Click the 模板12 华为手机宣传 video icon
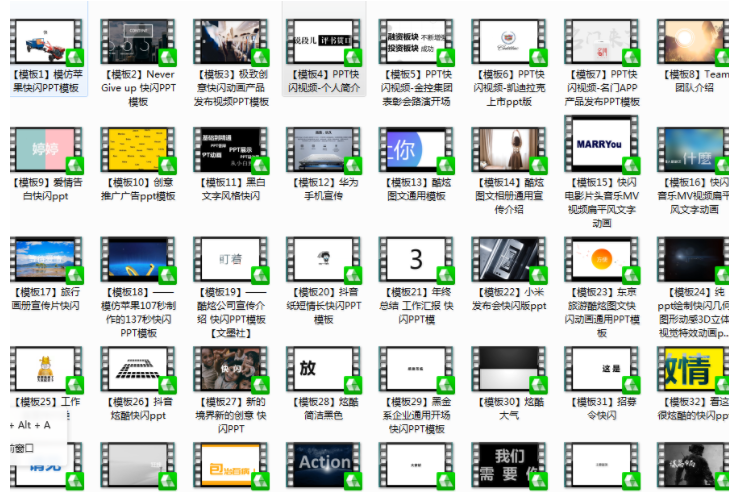The image size is (729, 492). pos(324,150)
